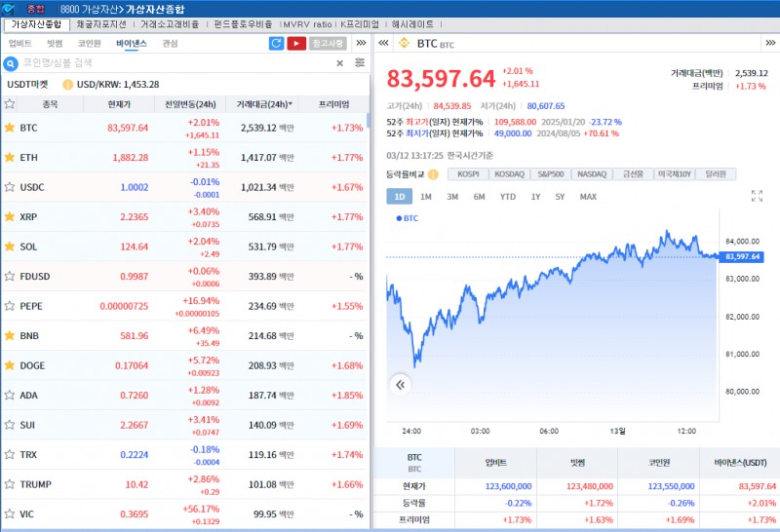Compare with 달러원 button
Image resolution: width=780 pixels, height=532 pixels.
(x=716, y=174)
